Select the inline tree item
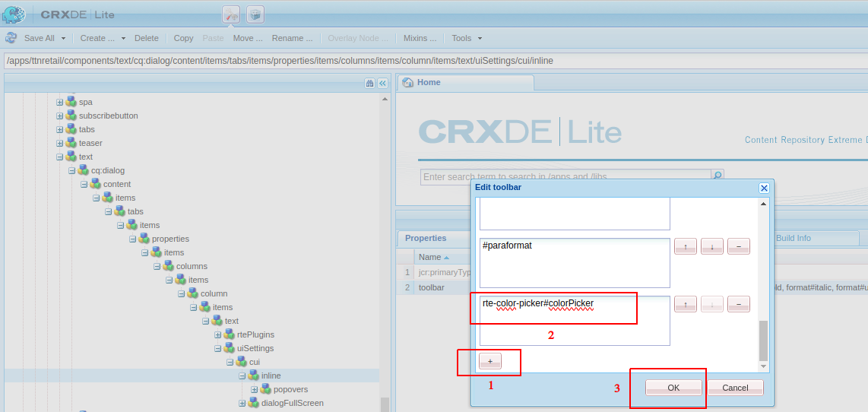Image resolution: width=868 pixels, height=412 pixels. click(271, 376)
